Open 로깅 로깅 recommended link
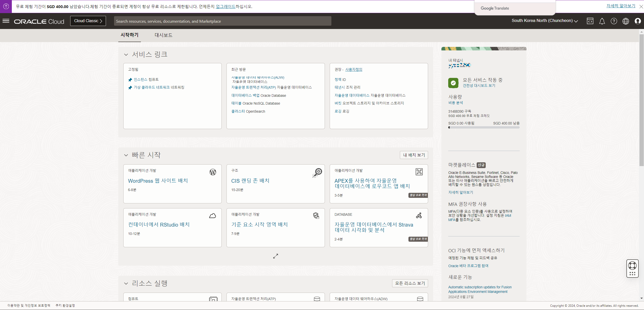 [x=342, y=111]
